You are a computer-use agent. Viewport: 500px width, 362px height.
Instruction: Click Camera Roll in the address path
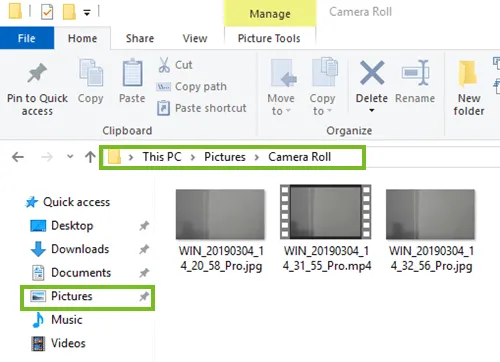pos(299,157)
